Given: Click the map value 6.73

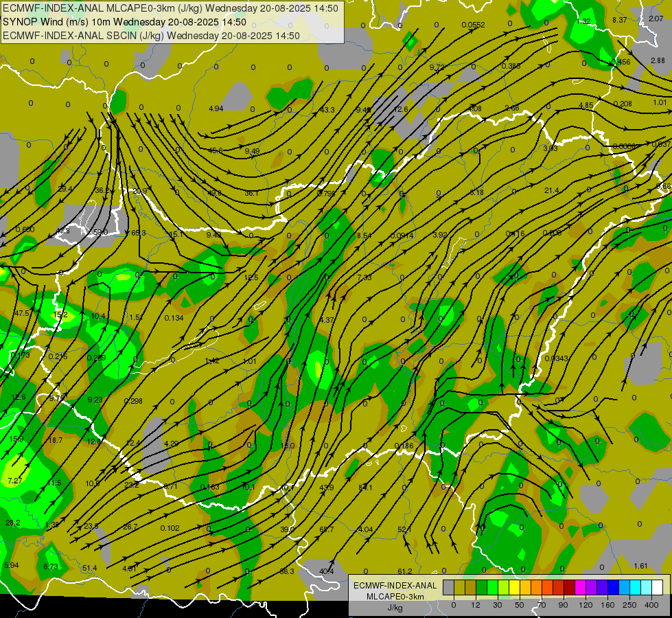Looking at the screenshot, I should (x=51, y=566).
